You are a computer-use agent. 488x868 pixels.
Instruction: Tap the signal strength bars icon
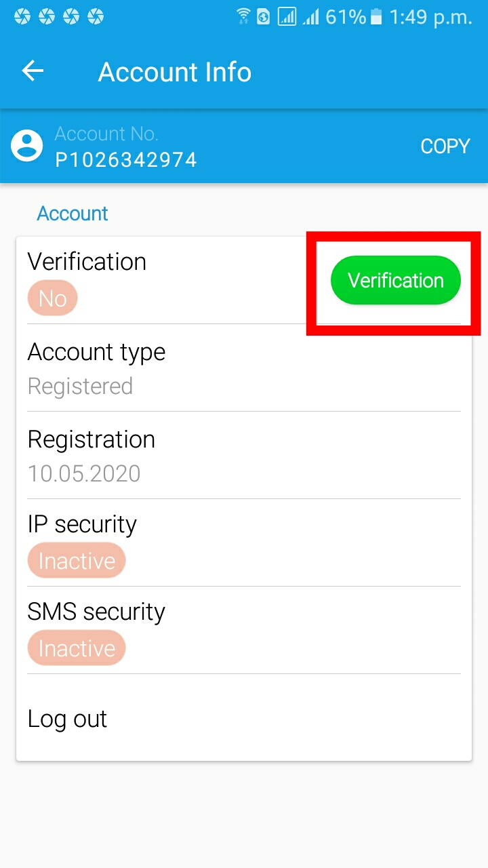pyautogui.click(x=311, y=17)
